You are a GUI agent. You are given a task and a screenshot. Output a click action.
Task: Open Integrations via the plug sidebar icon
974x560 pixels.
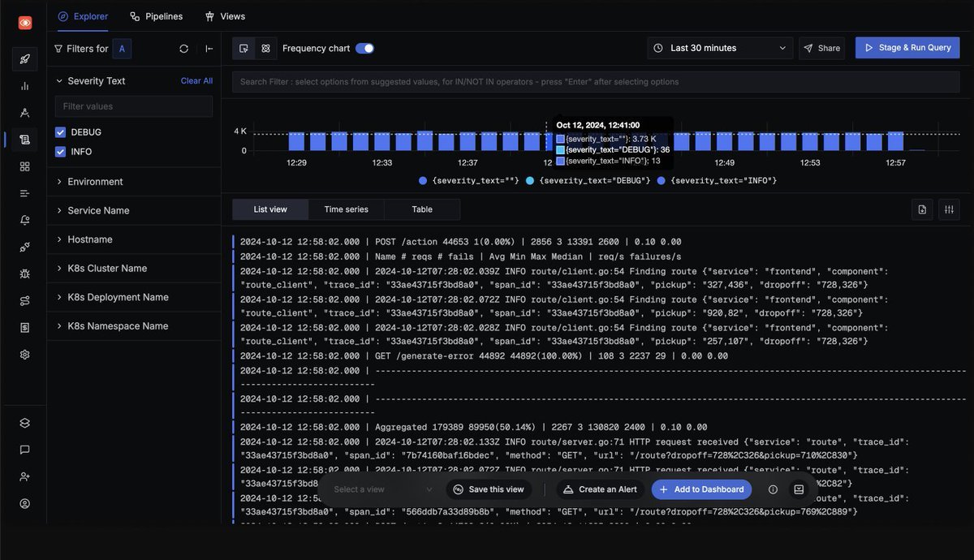coord(25,247)
